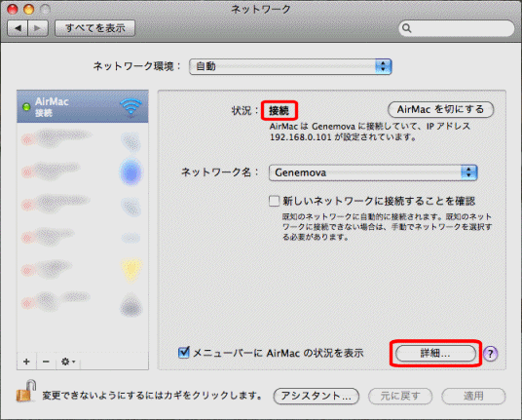Click the lock icon to prevent changes
The image size is (522, 420).
point(26,391)
